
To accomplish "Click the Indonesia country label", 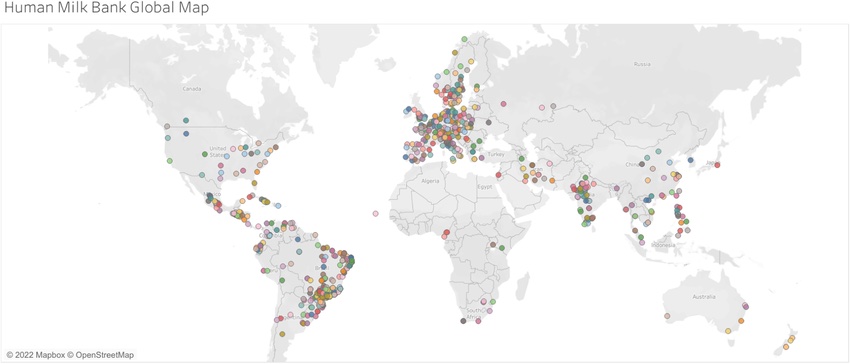I will point(663,245).
